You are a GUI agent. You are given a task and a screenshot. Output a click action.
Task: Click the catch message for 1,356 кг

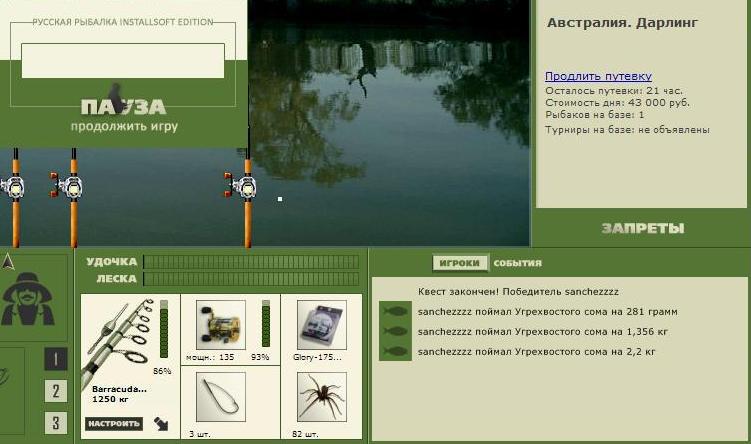(543, 331)
